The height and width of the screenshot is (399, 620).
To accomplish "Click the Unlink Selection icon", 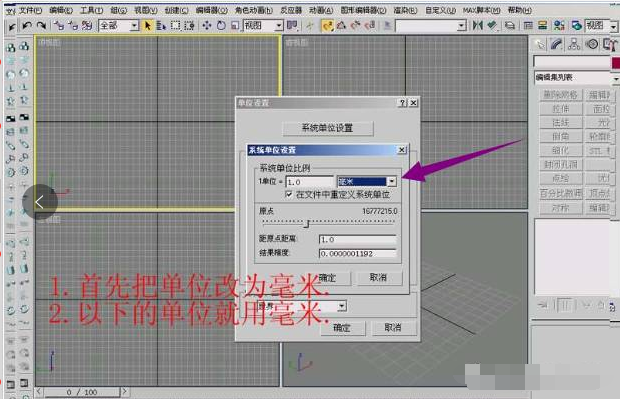I will [x=73, y=26].
